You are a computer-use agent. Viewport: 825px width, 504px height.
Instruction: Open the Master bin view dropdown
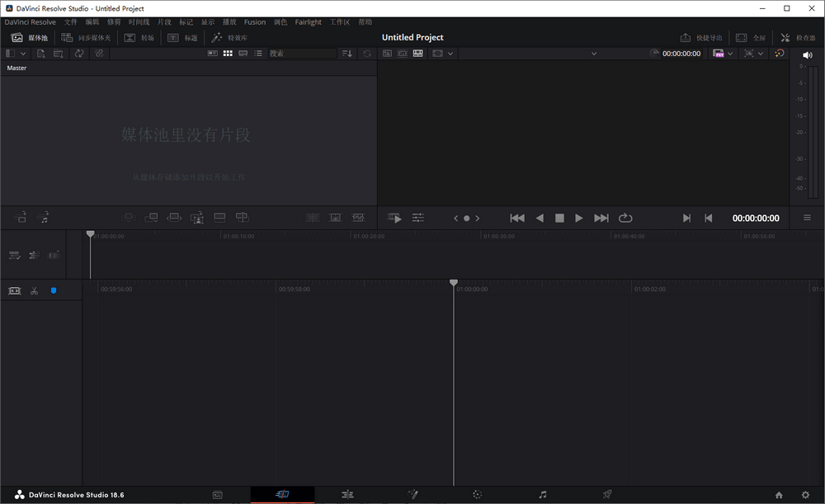pyautogui.click(x=23, y=53)
